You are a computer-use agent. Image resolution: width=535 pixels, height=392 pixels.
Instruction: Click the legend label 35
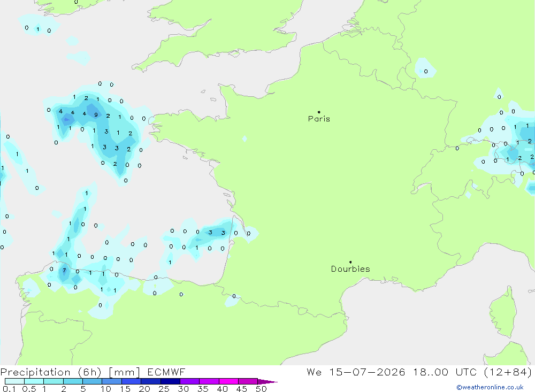coord(203,389)
